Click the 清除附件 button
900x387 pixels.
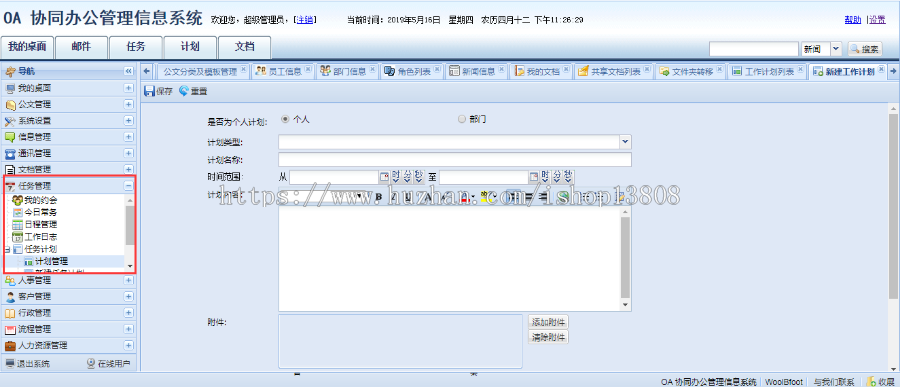549,337
